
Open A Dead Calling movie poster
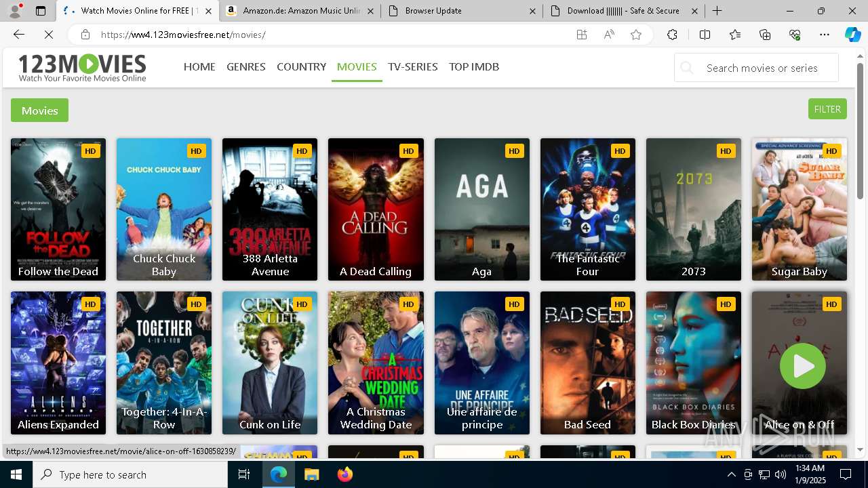click(x=376, y=209)
